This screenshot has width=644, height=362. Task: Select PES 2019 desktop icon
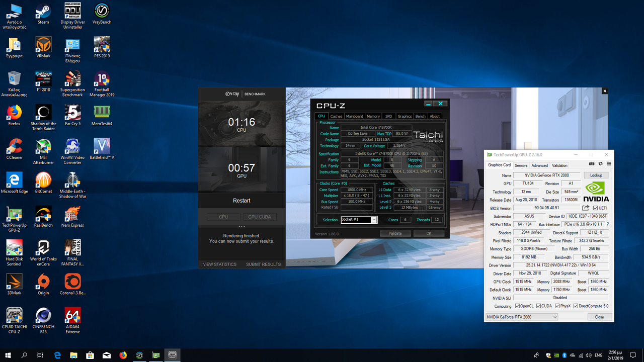tap(102, 47)
